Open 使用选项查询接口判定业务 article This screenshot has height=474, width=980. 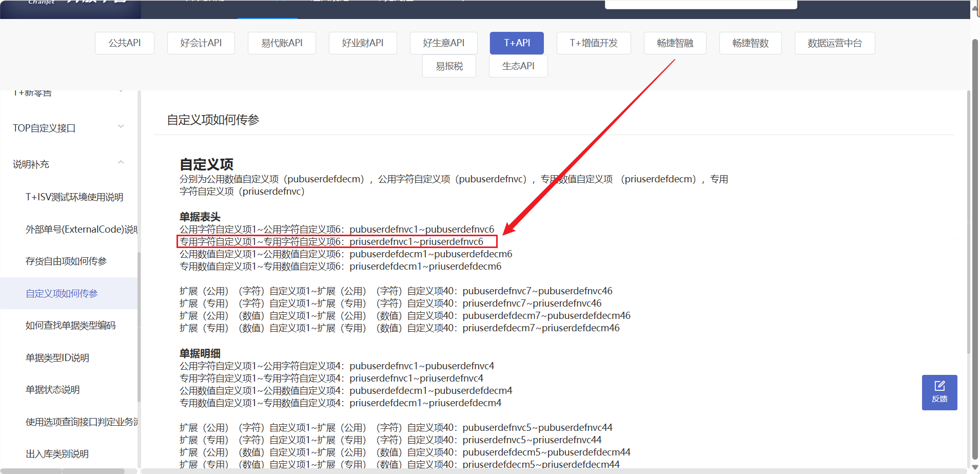click(82, 422)
